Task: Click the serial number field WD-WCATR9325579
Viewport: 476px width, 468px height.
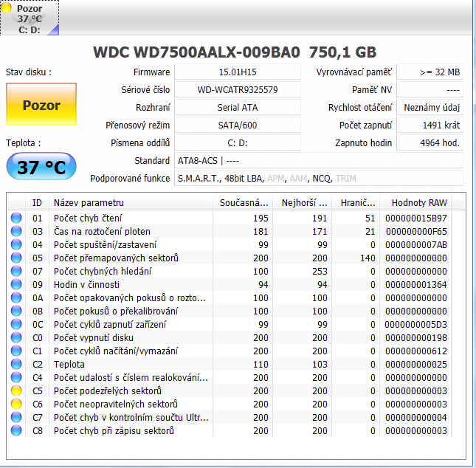Action: pos(238,89)
